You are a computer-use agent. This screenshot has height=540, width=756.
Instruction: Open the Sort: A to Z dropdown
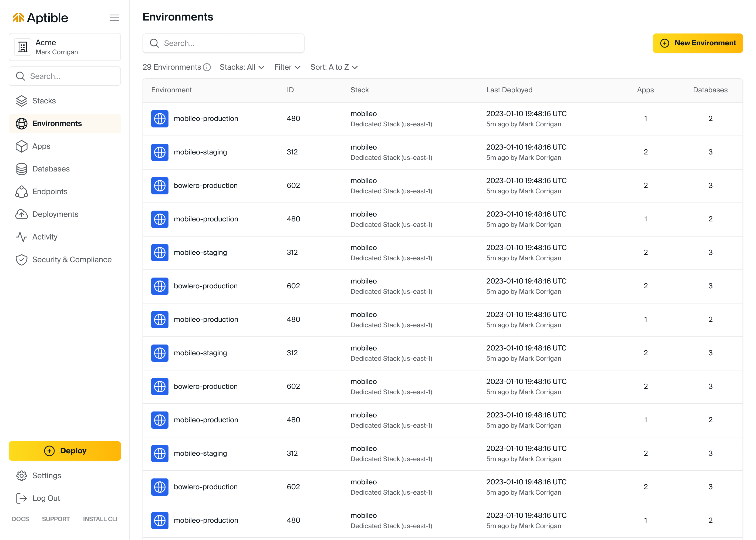(334, 67)
